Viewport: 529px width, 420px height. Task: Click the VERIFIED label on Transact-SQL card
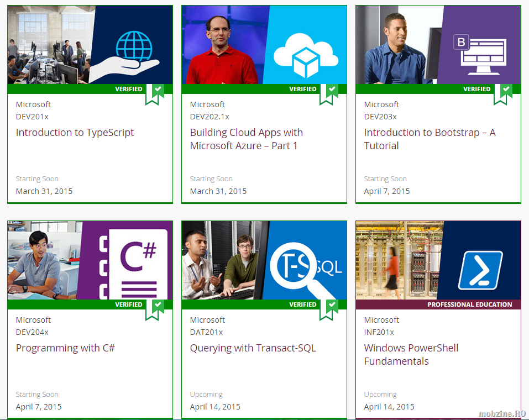tap(302, 305)
